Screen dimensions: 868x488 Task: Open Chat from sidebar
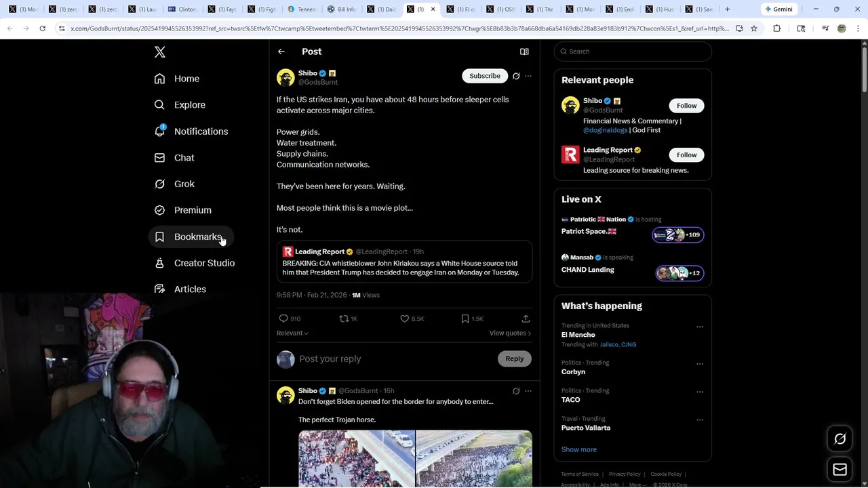(174, 158)
